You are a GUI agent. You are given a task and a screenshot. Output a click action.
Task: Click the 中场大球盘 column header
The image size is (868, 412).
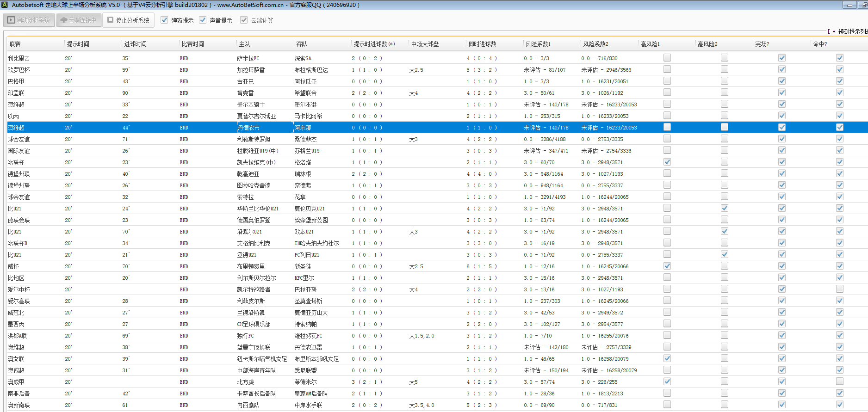point(425,44)
